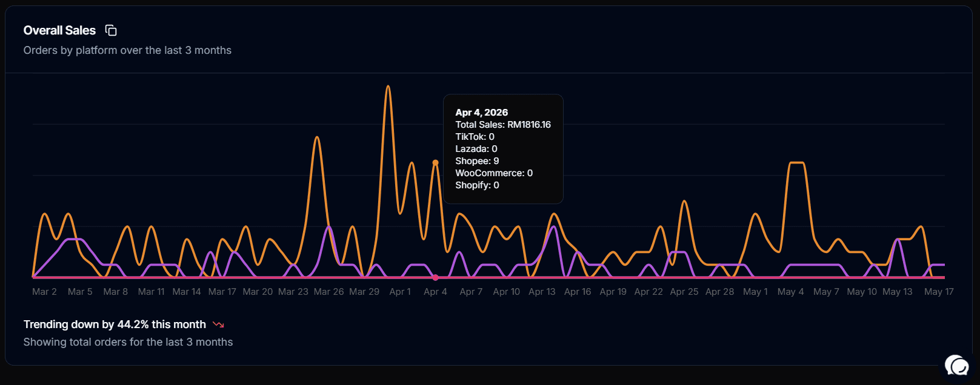Click the tooltip date "Apr 4, 2026"

(x=482, y=113)
